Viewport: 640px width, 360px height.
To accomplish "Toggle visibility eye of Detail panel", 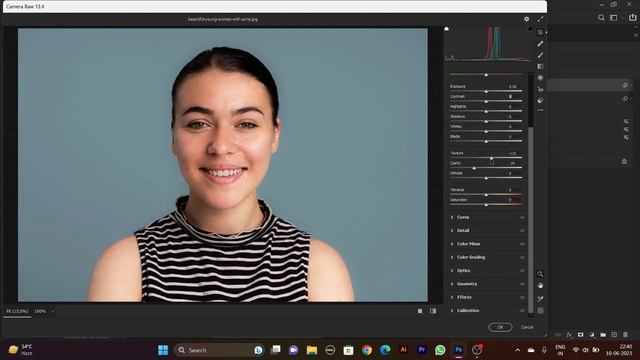I will click(522, 231).
